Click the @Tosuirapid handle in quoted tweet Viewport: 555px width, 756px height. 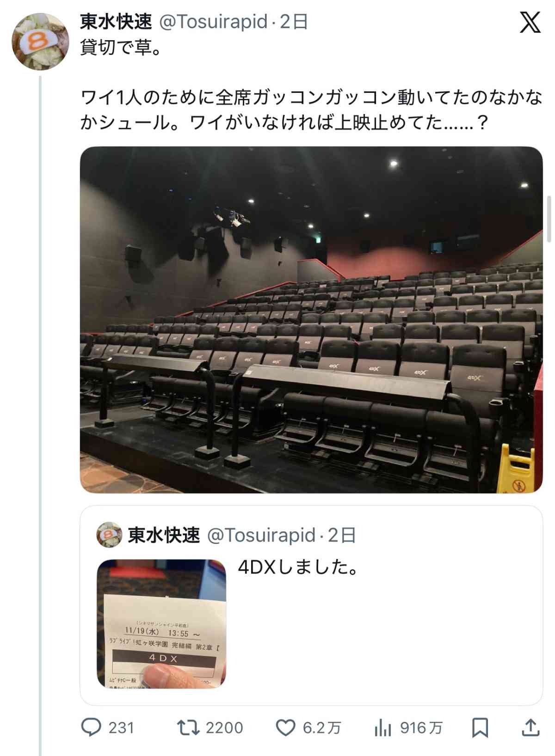(261, 535)
